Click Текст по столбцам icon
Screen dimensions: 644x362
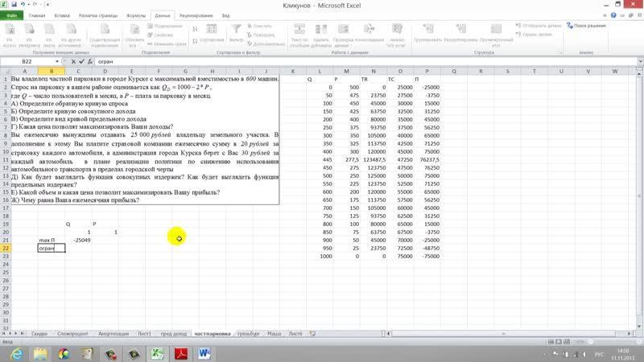(299, 34)
